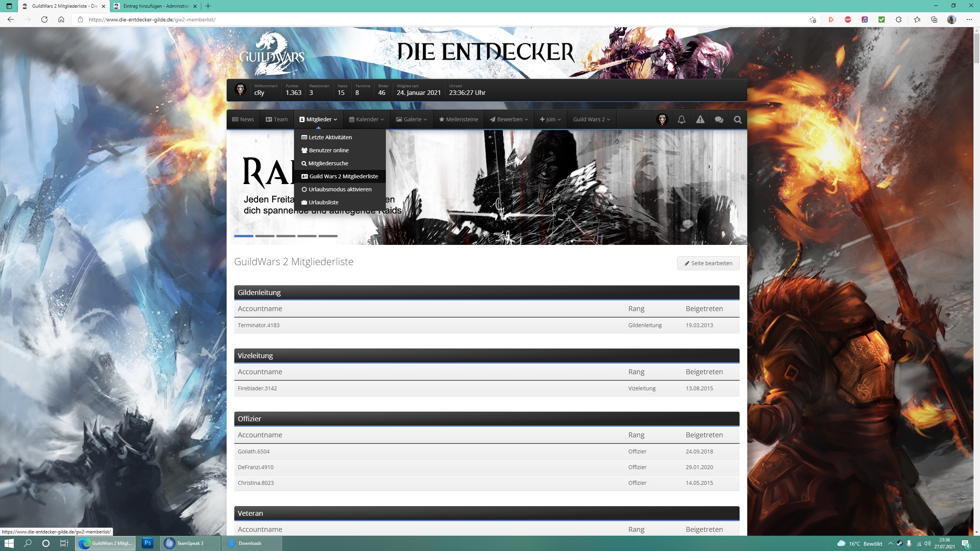Click Goliath.6504 account name
Image resolution: width=980 pixels, height=551 pixels.
(x=253, y=452)
